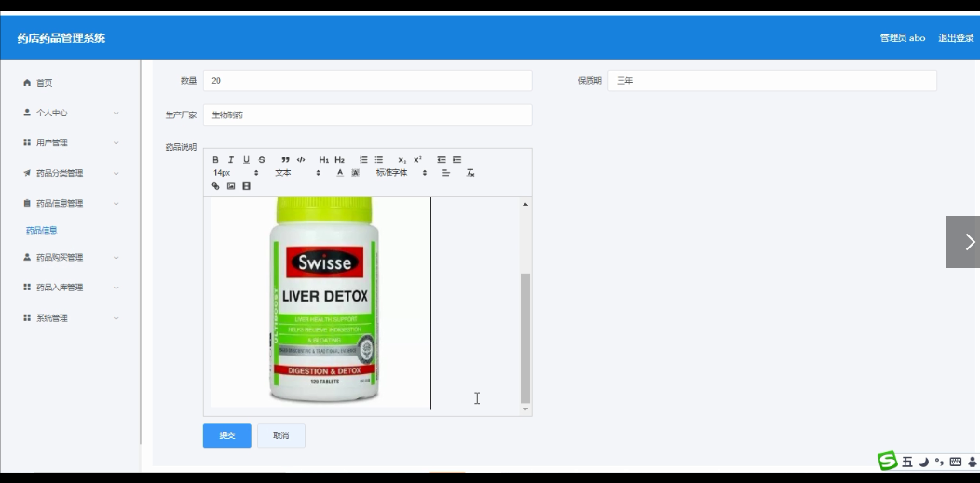Focus the 生产厂家 input field
Image resolution: width=980 pixels, height=483 pixels.
point(367,114)
